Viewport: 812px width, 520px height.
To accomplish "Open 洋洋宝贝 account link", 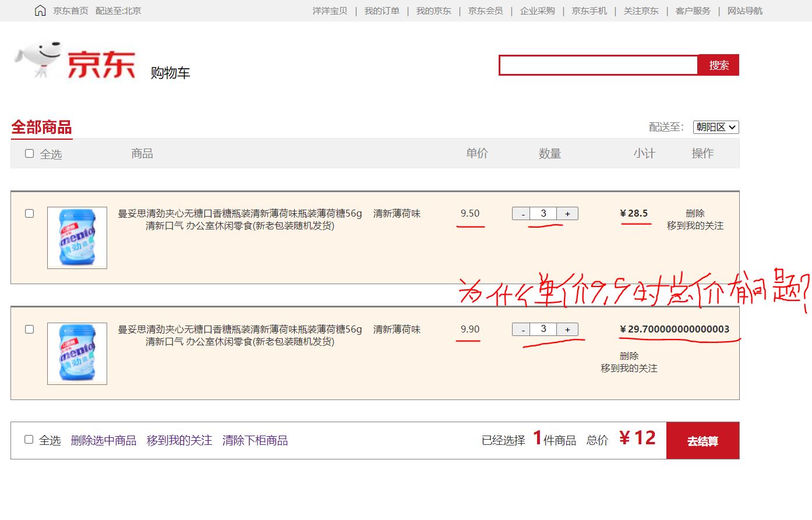I will (x=330, y=10).
